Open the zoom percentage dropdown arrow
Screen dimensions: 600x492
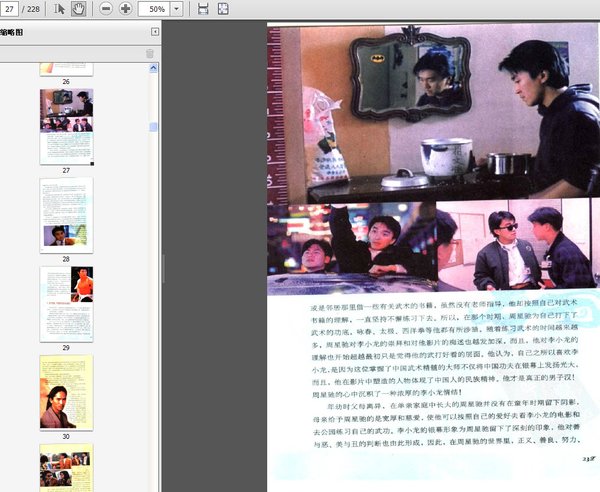coord(176,9)
